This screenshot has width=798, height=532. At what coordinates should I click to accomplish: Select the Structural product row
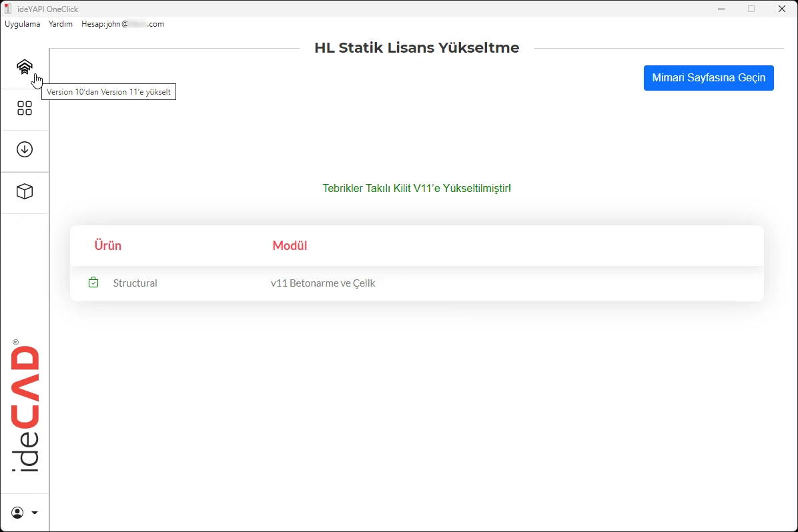[x=417, y=283]
